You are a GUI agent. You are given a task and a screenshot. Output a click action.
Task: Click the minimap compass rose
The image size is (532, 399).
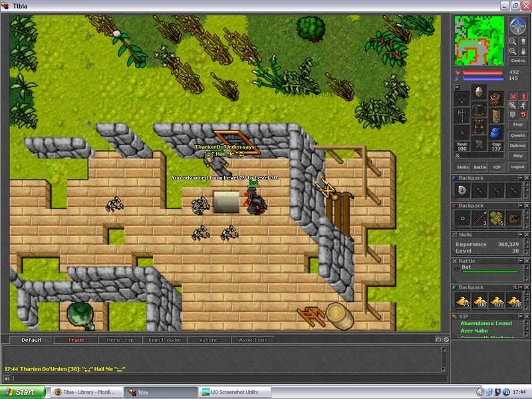518,25
